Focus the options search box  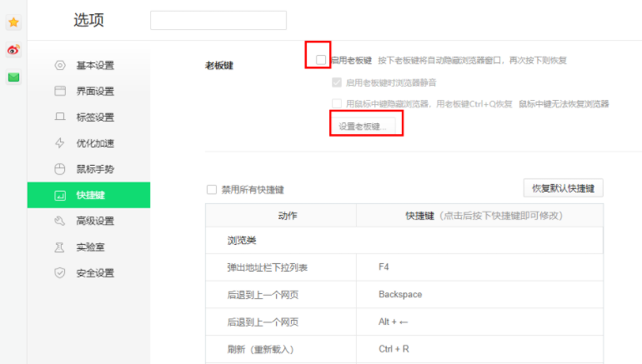pyautogui.click(x=218, y=20)
